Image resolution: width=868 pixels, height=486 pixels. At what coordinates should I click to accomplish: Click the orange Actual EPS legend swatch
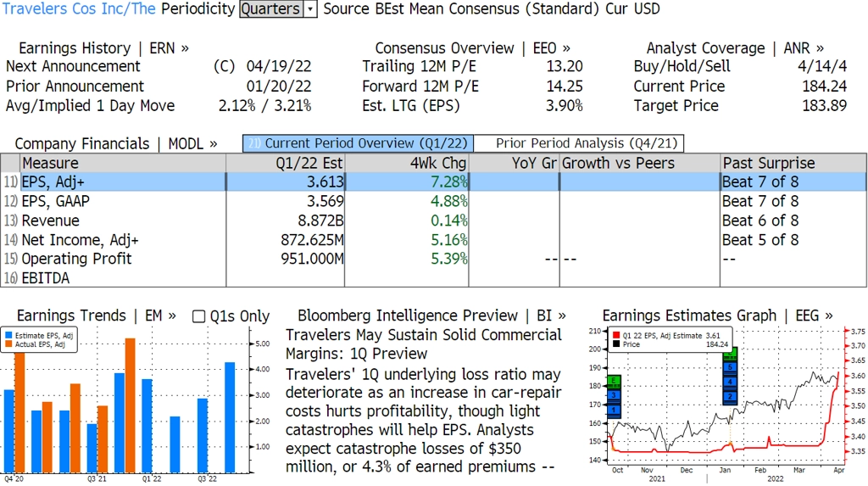pos(8,344)
